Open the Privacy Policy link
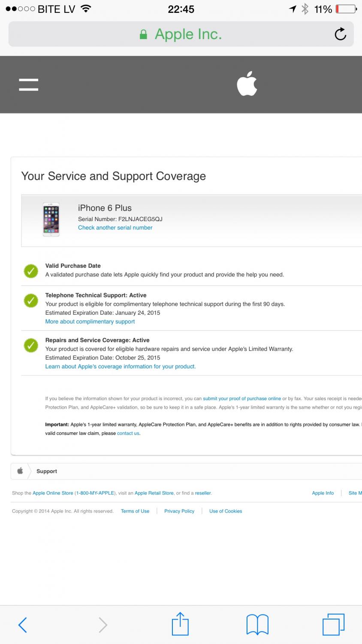Viewport: 362px width, 644px height. pyautogui.click(x=179, y=511)
